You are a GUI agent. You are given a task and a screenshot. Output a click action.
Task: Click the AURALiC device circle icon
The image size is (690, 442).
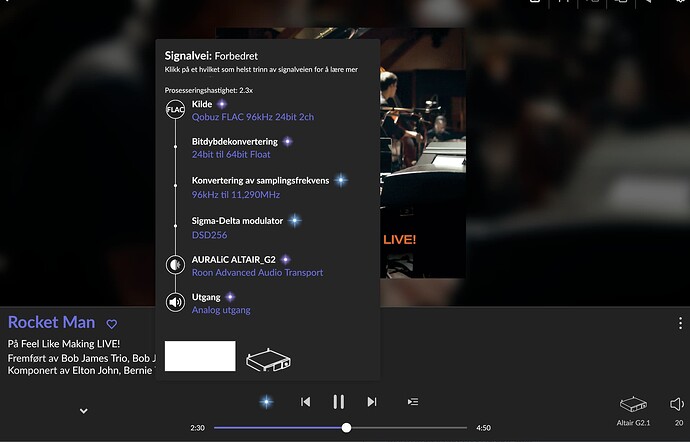(x=175, y=265)
